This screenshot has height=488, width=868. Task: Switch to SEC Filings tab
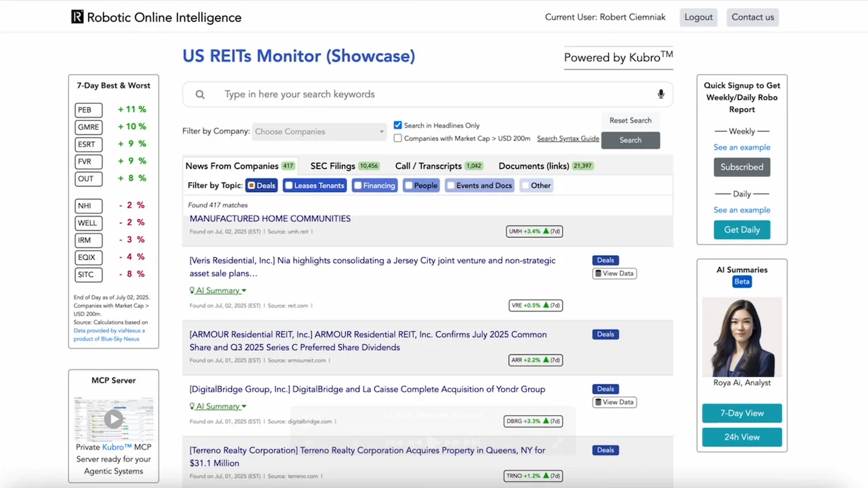pyautogui.click(x=344, y=166)
